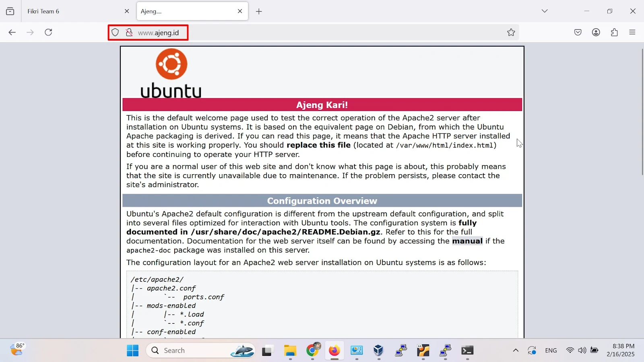Click the Configuration Overview header

coord(322,201)
